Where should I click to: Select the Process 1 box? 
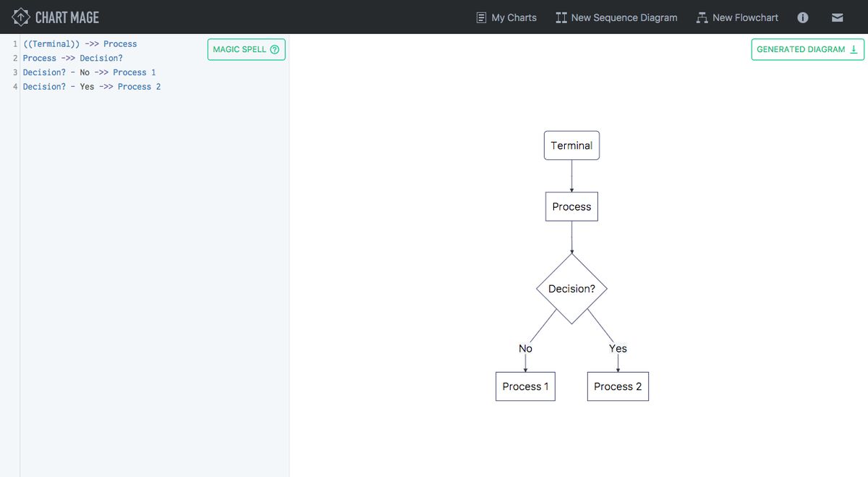[x=525, y=387]
